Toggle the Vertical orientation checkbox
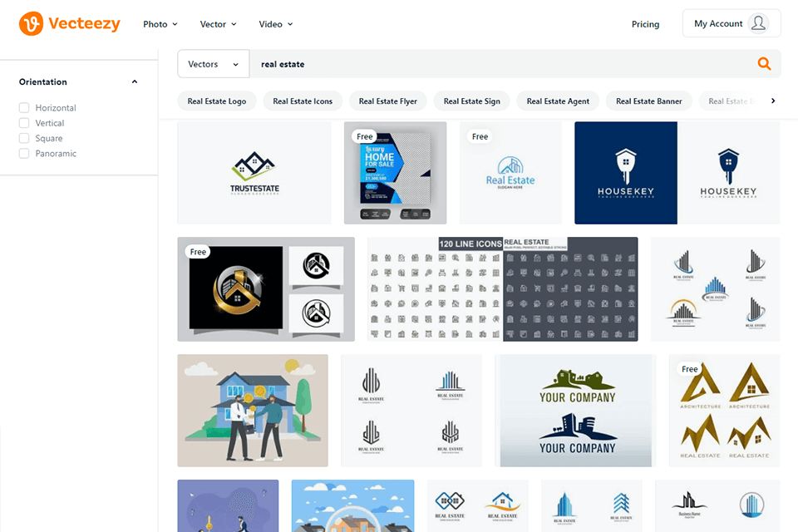The image size is (798, 532). [24, 123]
